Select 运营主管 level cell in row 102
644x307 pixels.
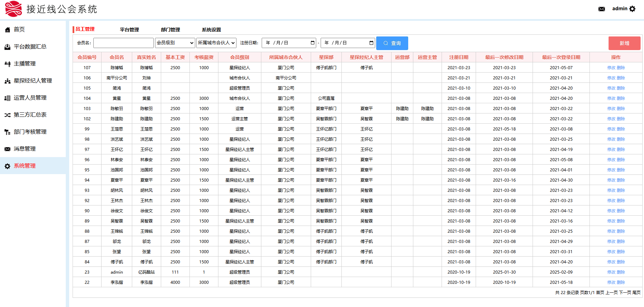tap(240, 119)
